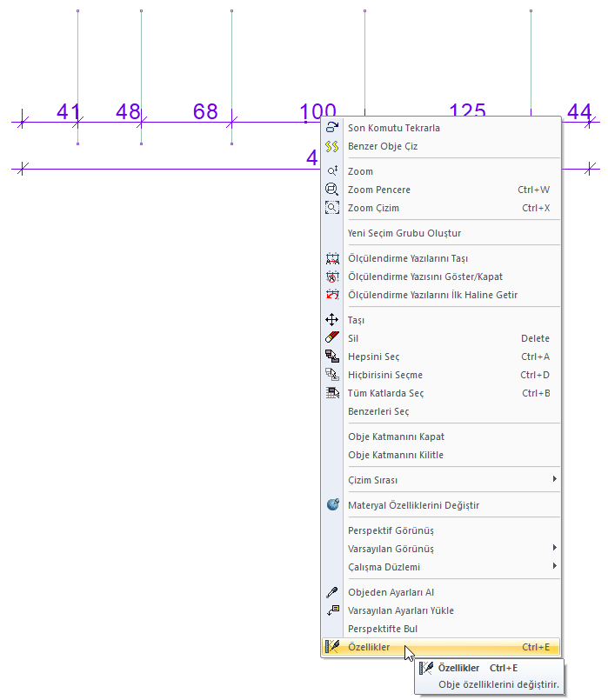
Task: Click the Varsayılan Ayarları Yükle icon
Action: [332, 610]
